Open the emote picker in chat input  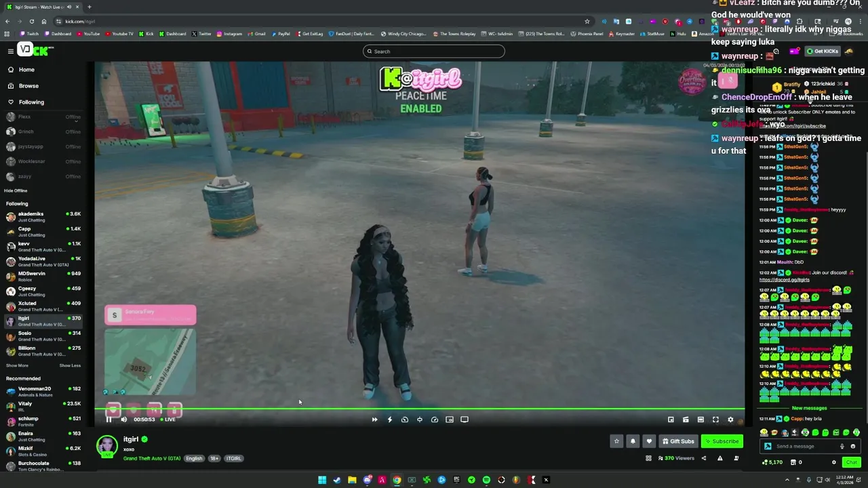(853, 447)
